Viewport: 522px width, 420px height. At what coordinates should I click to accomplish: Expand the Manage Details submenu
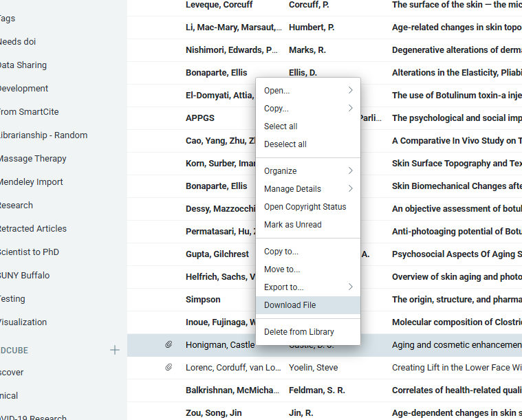tap(350, 189)
